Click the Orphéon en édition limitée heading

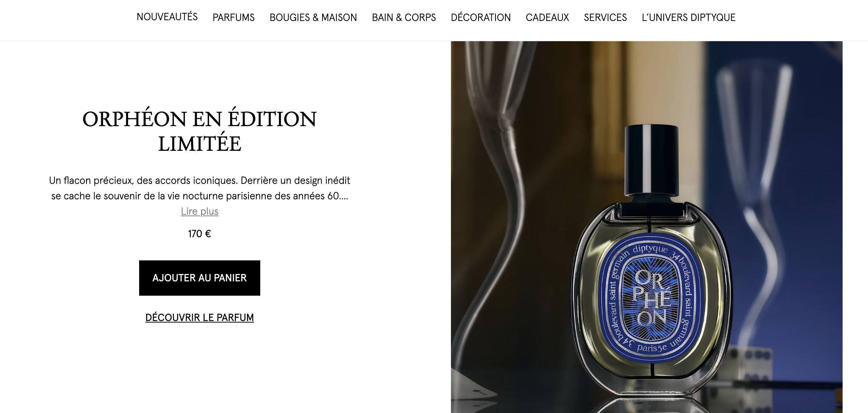point(200,131)
